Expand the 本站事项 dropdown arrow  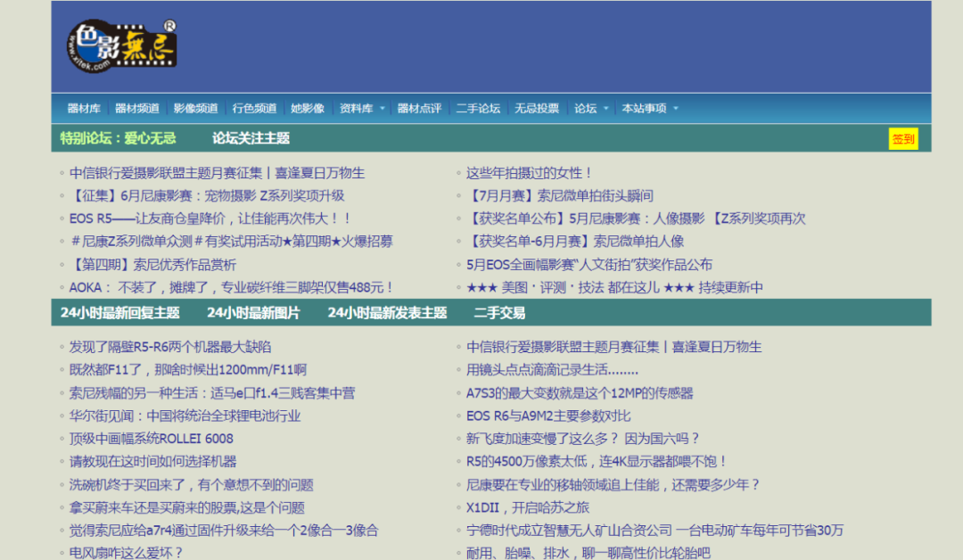(x=676, y=109)
